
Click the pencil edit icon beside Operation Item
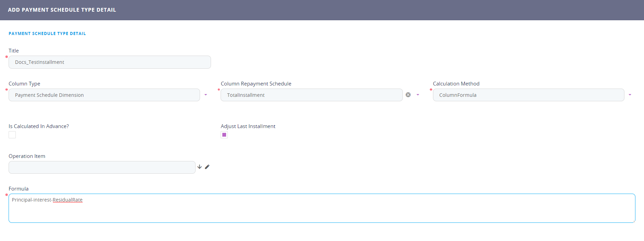(207, 167)
